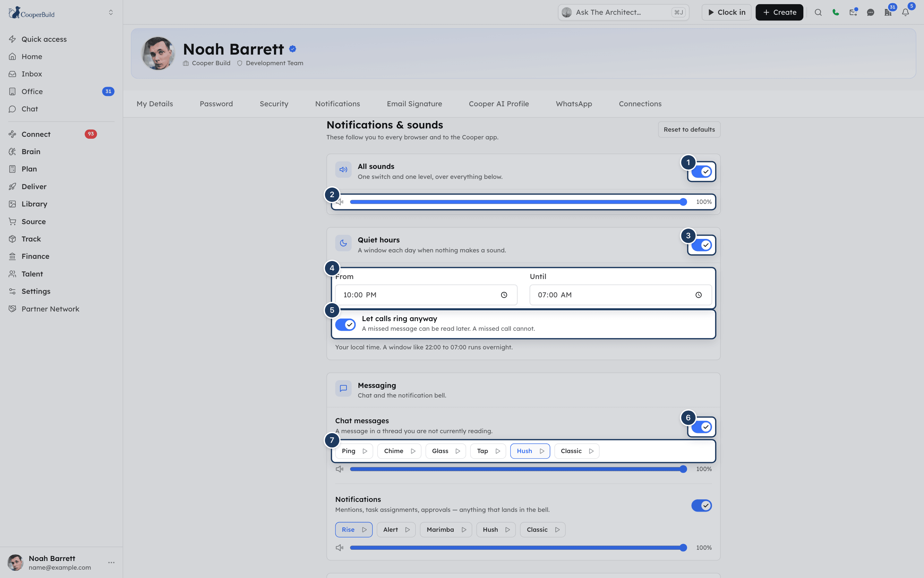Go to the Email Signature tab
Image resolution: width=924 pixels, height=578 pixels.
[414, 104]
